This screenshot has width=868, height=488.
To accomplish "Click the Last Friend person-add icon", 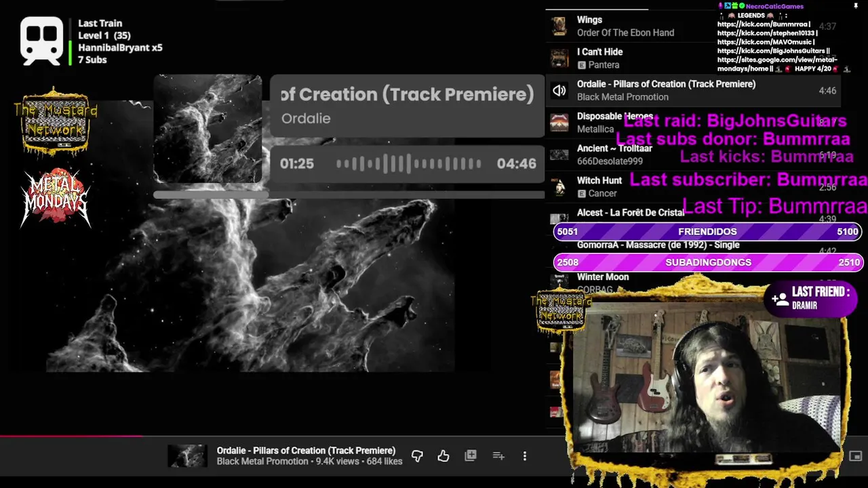I will click(781, 299).
